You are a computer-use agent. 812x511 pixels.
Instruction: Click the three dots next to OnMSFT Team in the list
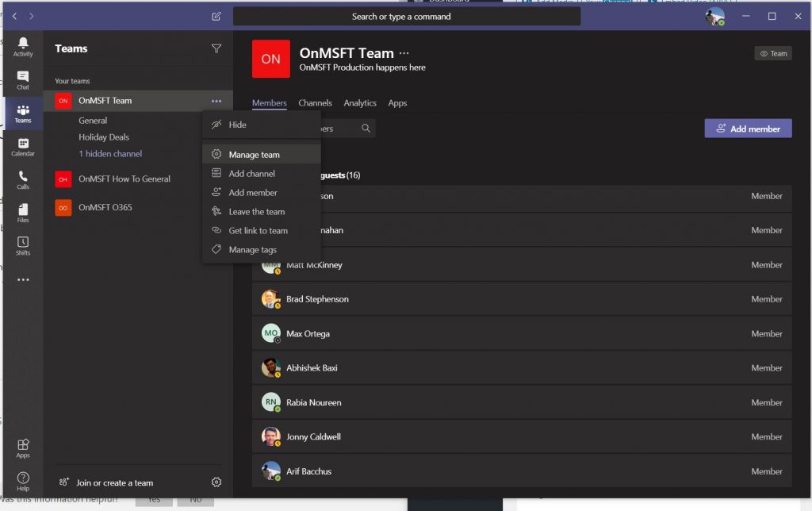(x=216, y=101)
